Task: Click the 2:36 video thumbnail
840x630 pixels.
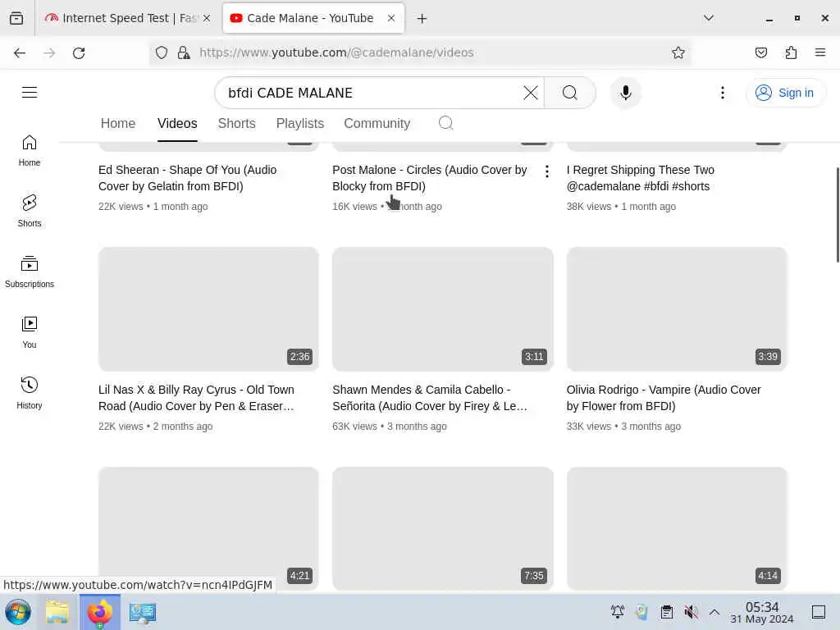Action: pos(208,309)
